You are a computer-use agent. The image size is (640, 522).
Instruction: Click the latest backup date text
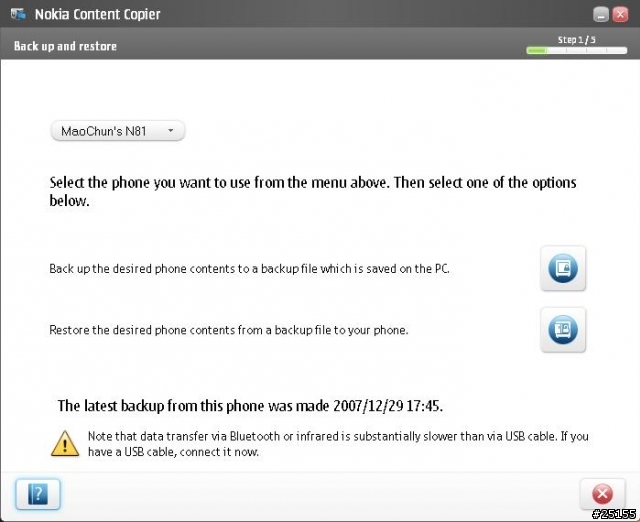(250, 406)
